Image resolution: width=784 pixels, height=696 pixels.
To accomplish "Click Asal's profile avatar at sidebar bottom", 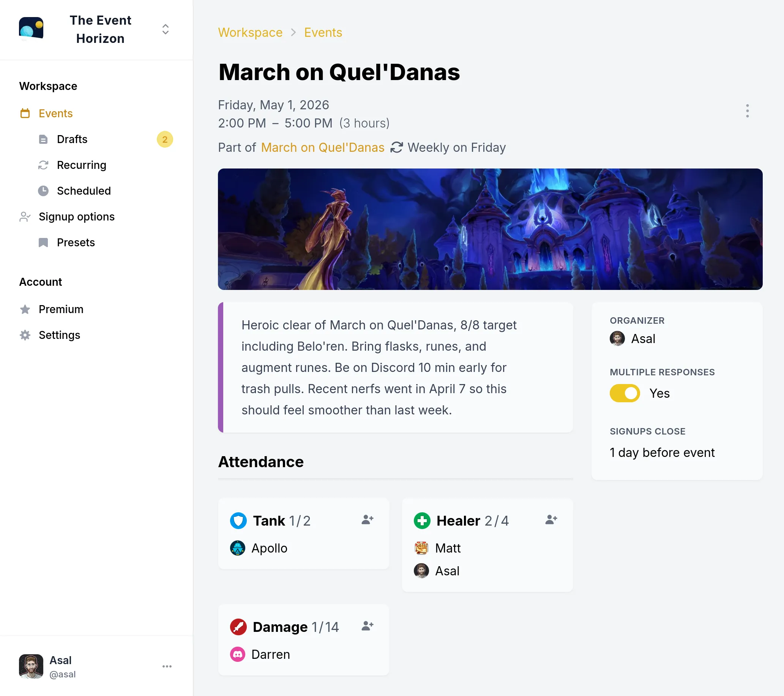I will [x=31, y=666].
